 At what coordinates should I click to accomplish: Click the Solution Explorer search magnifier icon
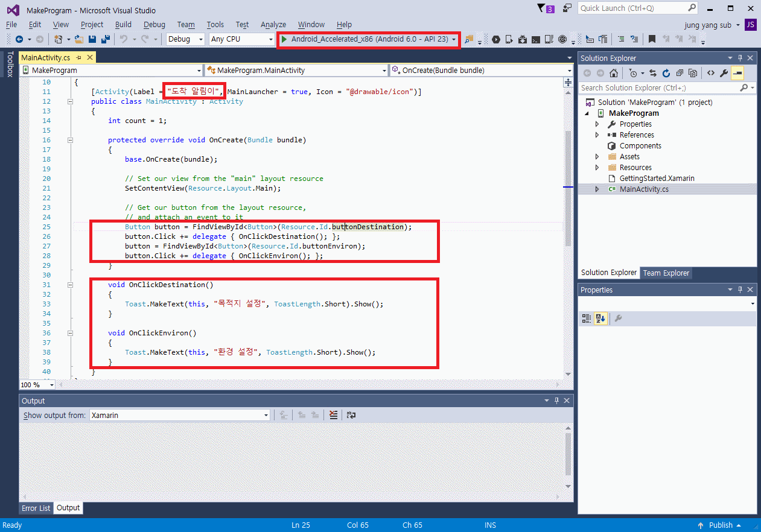(743, 88)
